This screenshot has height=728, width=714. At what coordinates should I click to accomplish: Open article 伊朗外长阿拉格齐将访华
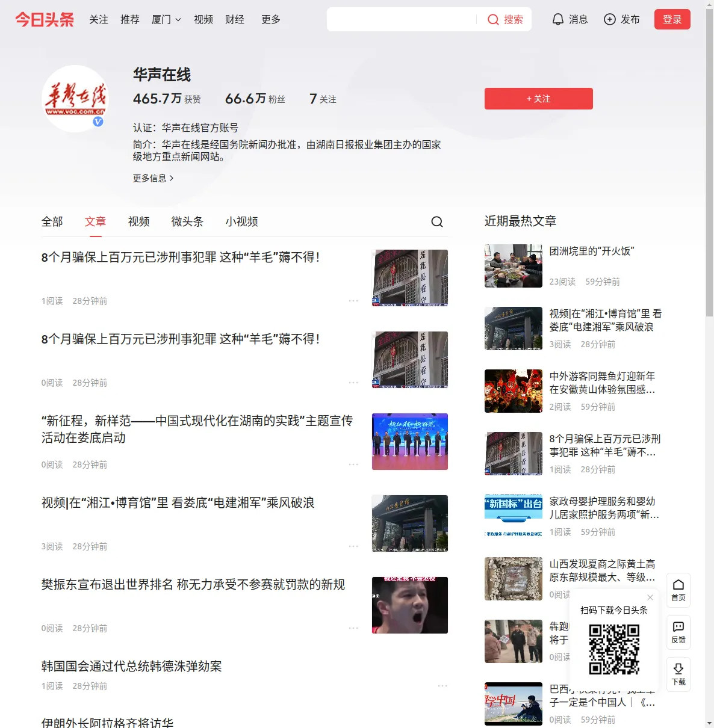108,722
